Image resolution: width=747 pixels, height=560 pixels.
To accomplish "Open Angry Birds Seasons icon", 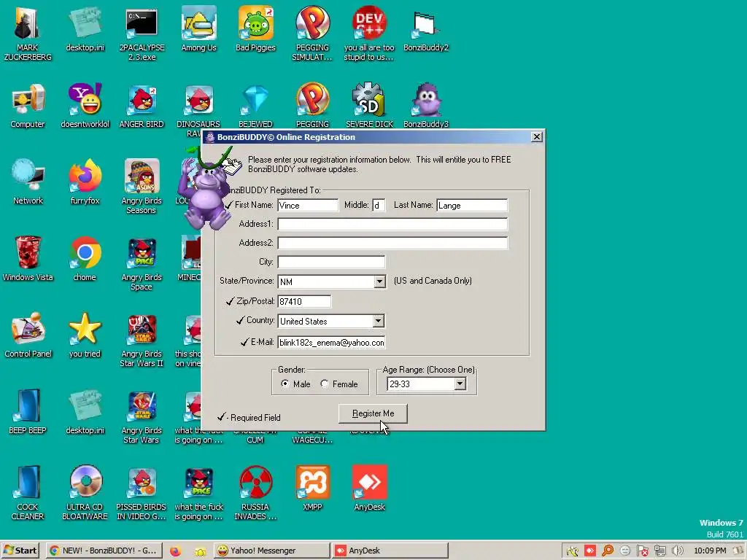I will (142, 186).
